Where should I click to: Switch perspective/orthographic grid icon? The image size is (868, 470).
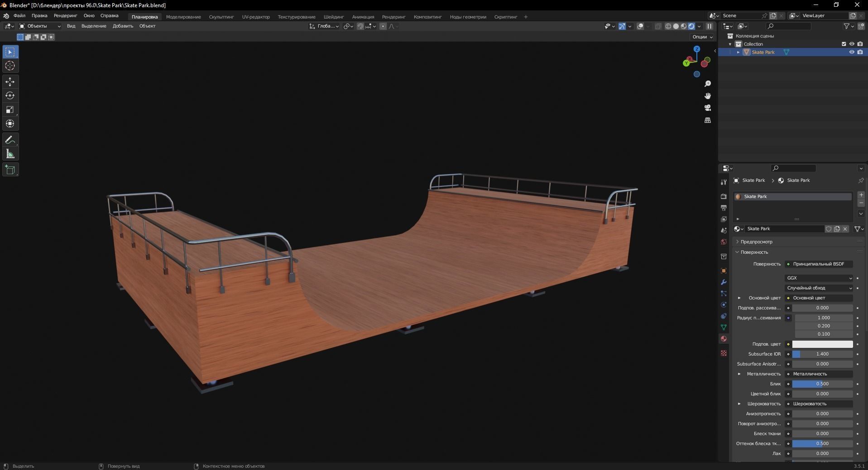coord(708,120)
